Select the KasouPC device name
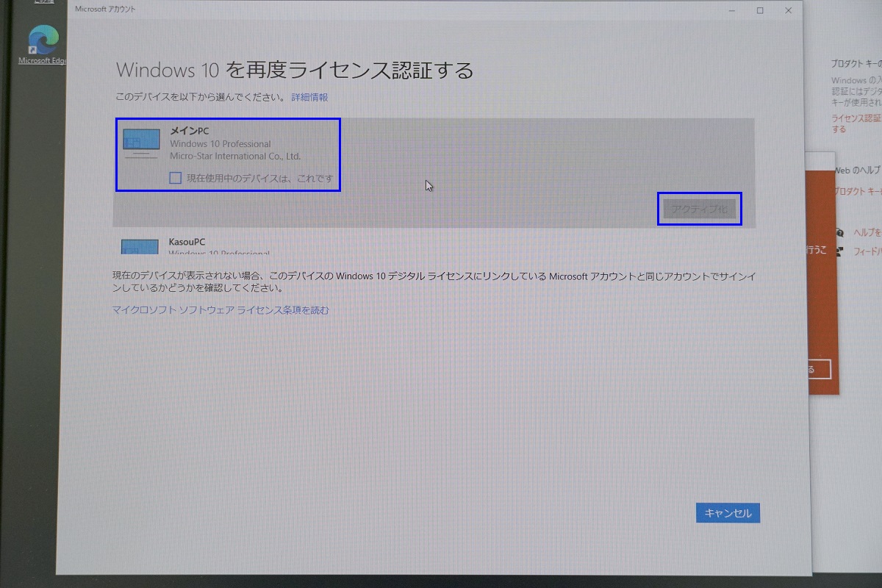This screenshot has width=882, height=588. click(187, 241)
